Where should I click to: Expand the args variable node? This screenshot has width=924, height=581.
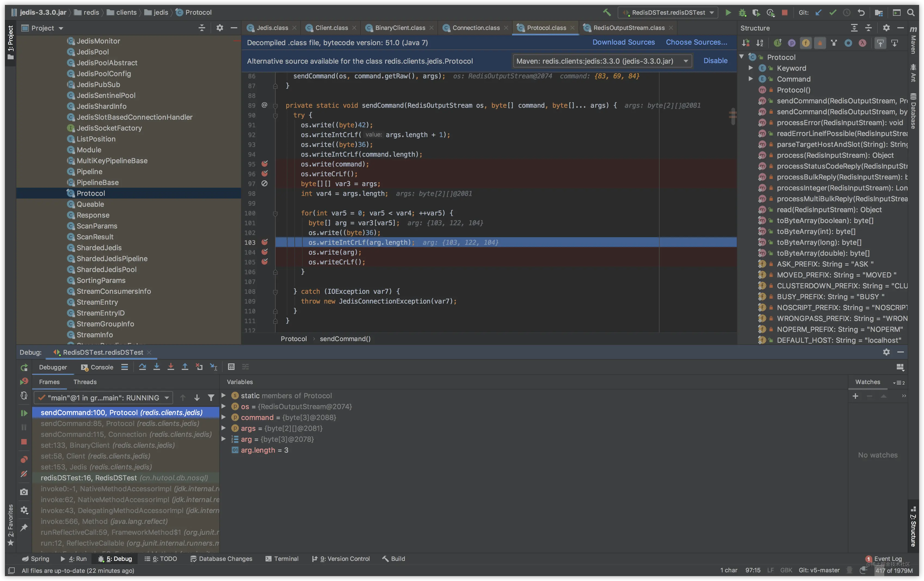223,428
